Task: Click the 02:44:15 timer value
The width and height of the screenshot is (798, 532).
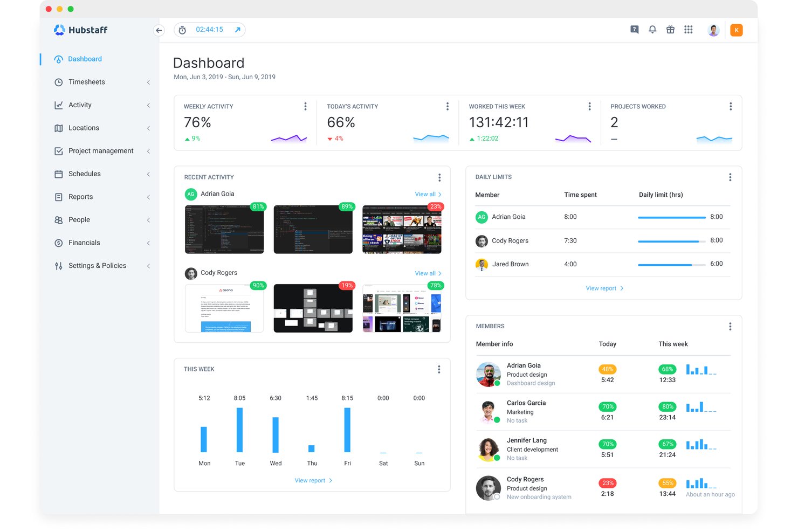Action: click(209, 30)
